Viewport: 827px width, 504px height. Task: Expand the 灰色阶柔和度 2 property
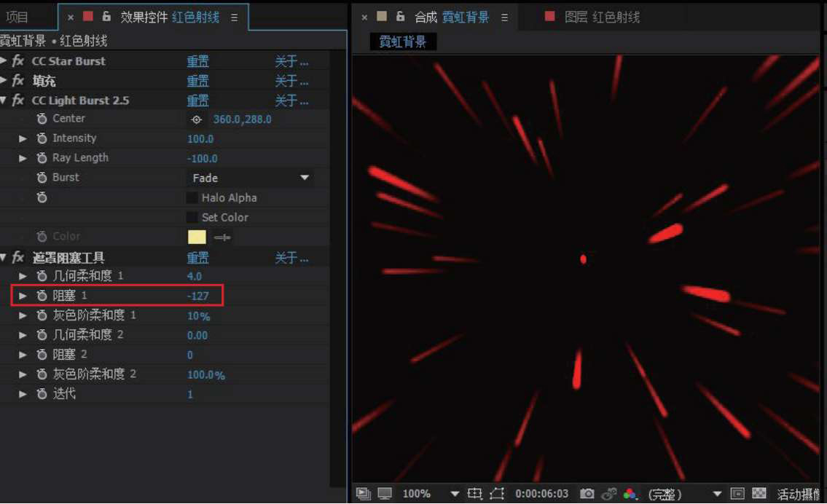pos(23,374)
